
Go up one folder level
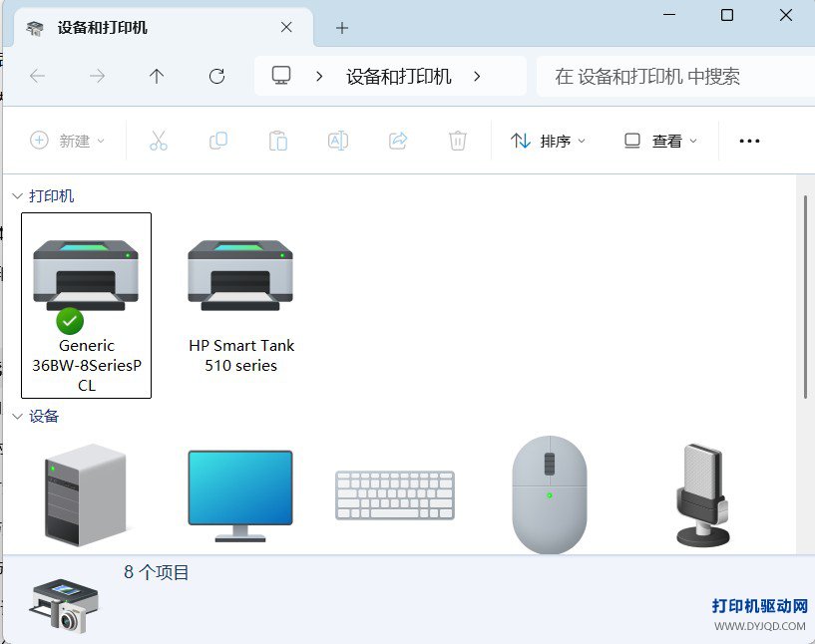tap(157, 77)
